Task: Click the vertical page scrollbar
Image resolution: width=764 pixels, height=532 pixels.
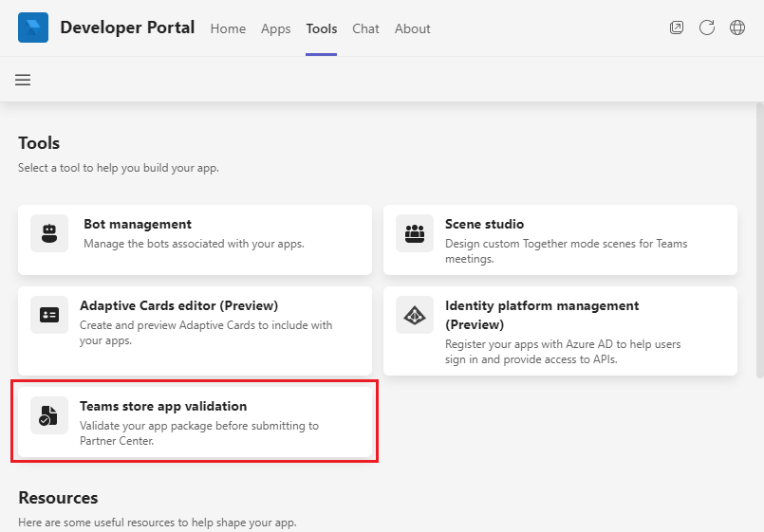Action: [759, 240]
